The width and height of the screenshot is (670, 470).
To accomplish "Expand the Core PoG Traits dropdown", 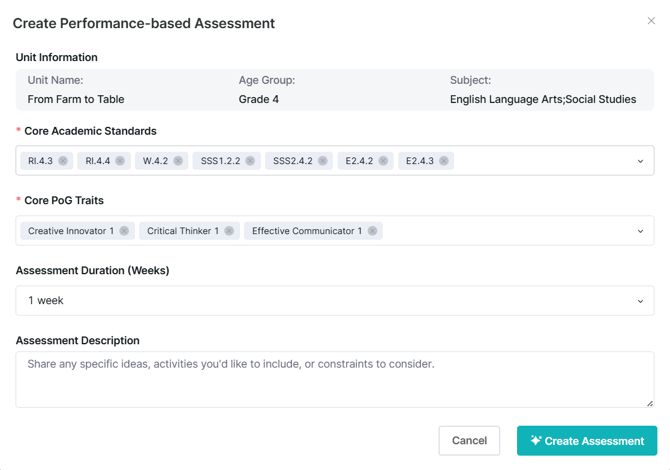I will 640,231.
